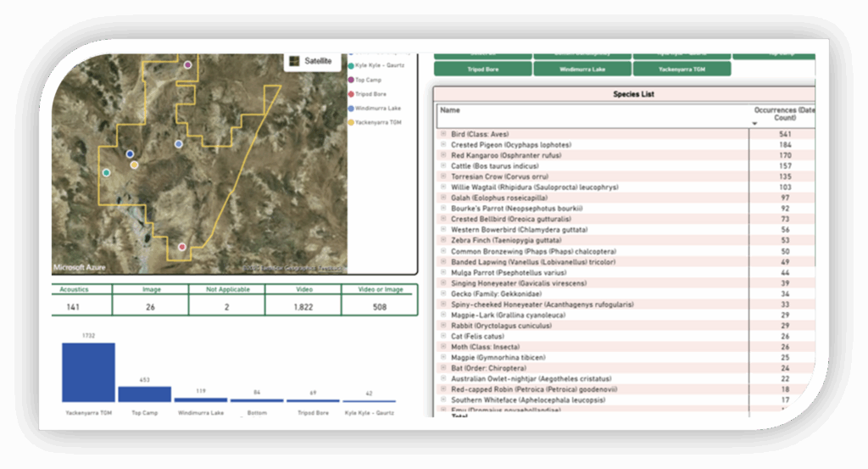Click the Top Camp bar in chart

pyautogui.click(x=144, y=394)
